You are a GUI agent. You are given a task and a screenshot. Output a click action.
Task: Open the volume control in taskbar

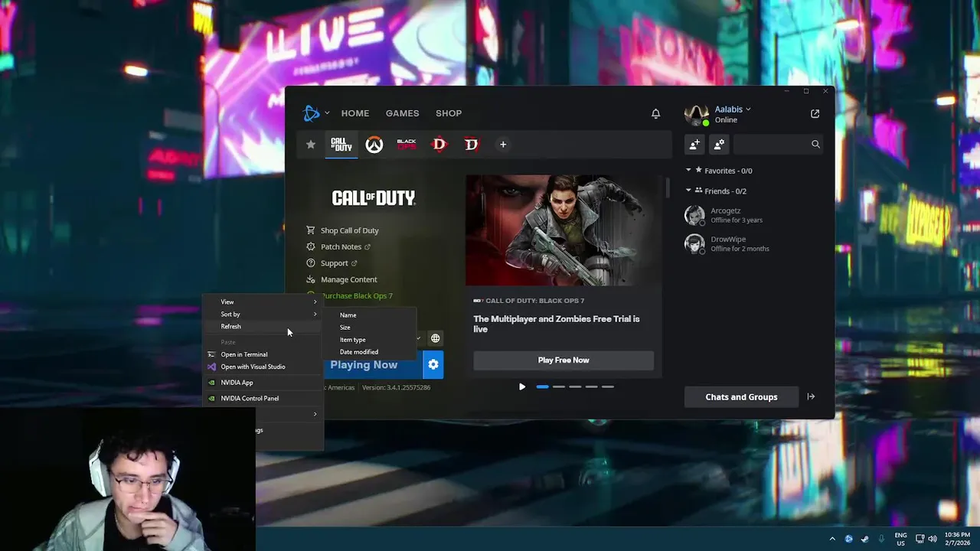click(932, 539)
